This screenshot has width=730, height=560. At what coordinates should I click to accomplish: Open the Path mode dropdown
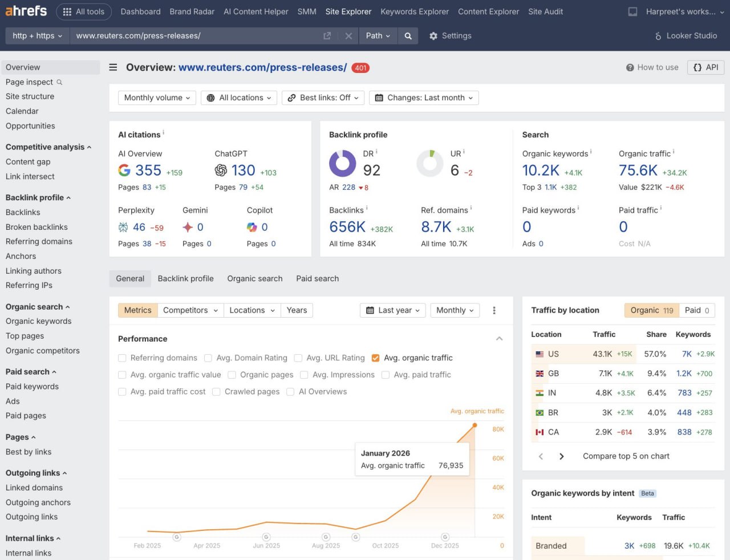[378, 36]
